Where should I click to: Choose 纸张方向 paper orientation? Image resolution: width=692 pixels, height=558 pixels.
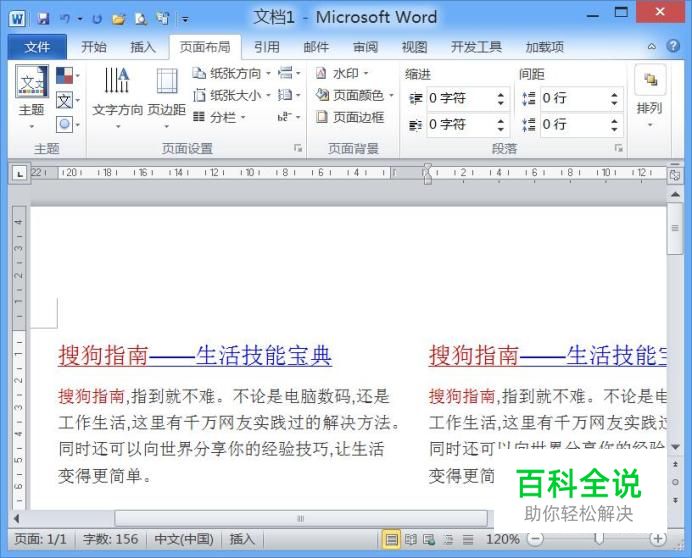(x=231, y=73)
